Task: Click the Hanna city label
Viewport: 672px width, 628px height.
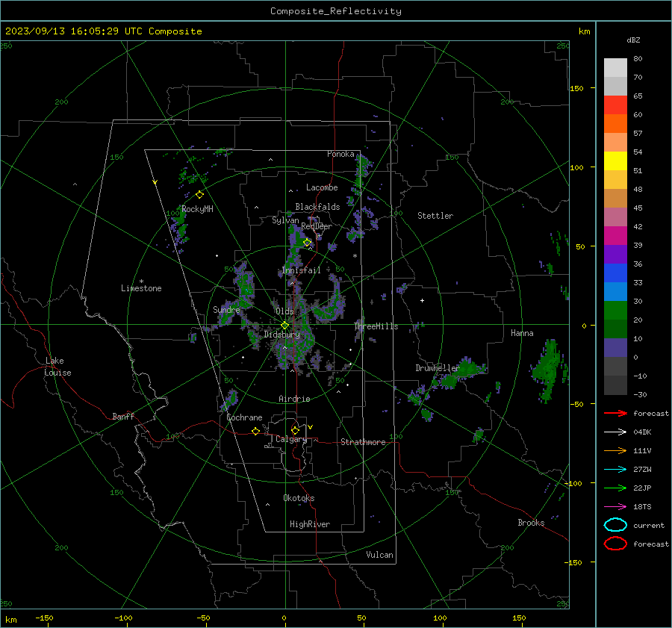Action: tap(522, 333)
